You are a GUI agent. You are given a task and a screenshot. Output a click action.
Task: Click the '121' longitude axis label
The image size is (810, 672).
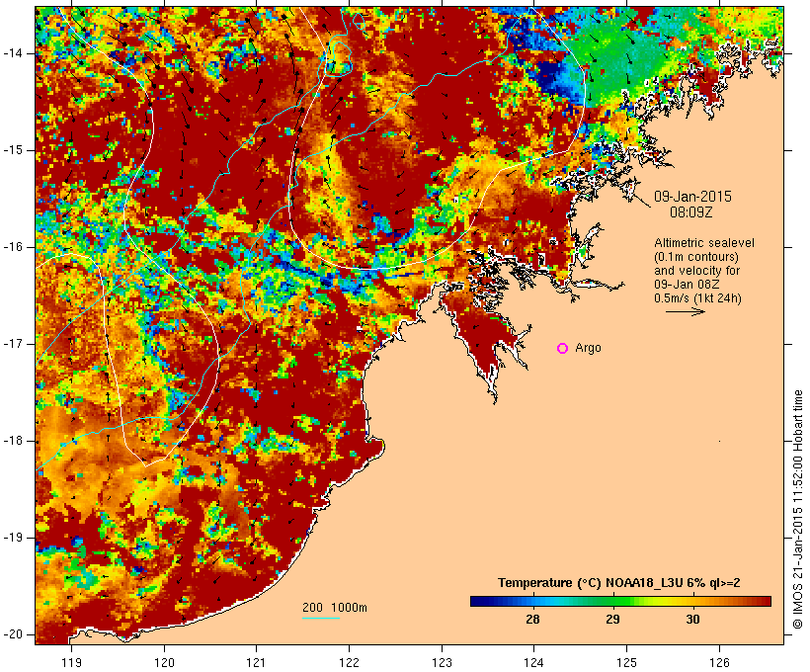(256, 662)
